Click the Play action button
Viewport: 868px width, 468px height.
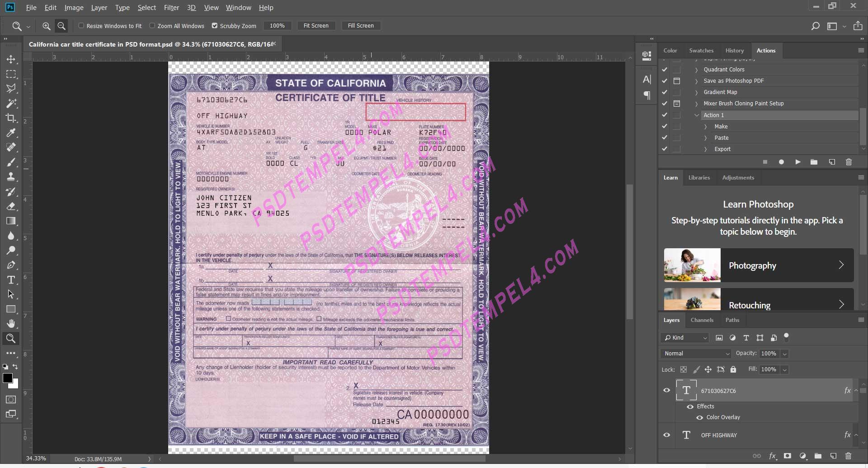[798, 162]
